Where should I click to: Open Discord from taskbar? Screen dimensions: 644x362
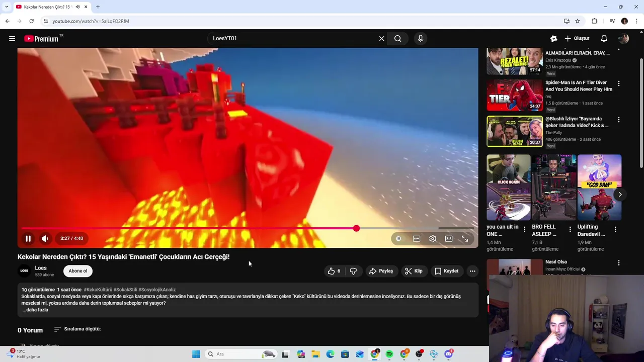point(448,354)
